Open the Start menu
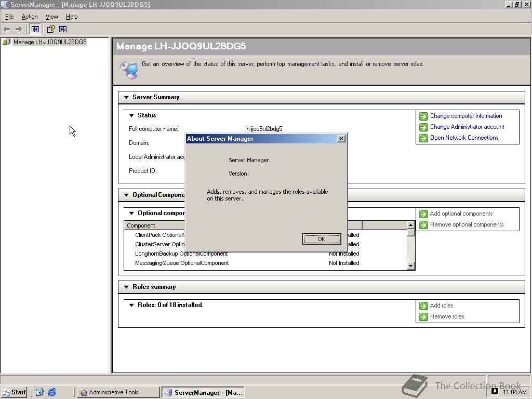Image resolution: width=532 pixels, height=399 pixels. [14, 392]
